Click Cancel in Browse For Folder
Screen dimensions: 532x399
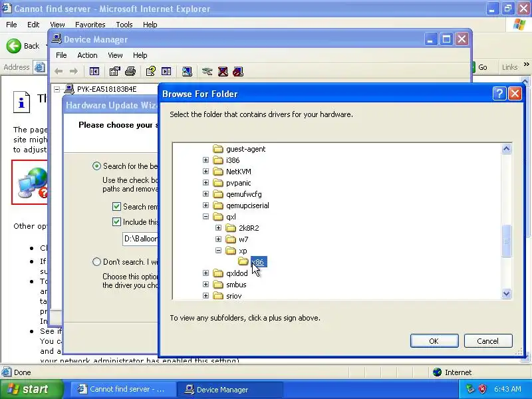pos(488,341)
